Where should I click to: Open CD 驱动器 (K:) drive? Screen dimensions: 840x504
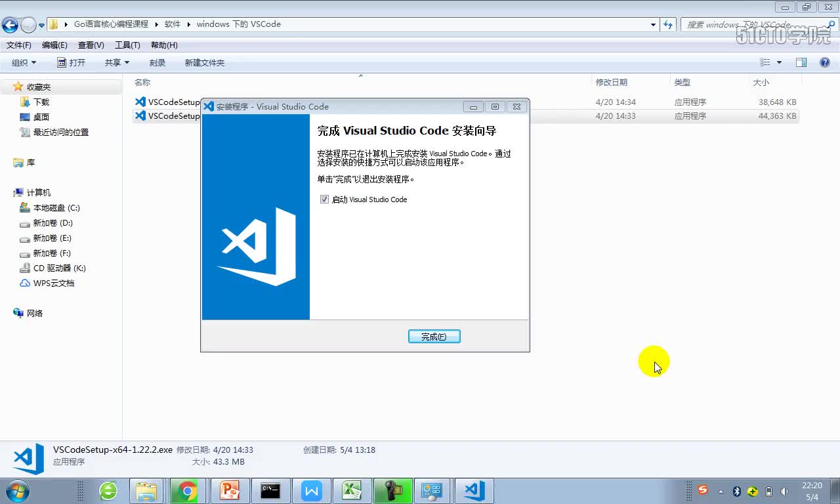(x=60, y=268)
